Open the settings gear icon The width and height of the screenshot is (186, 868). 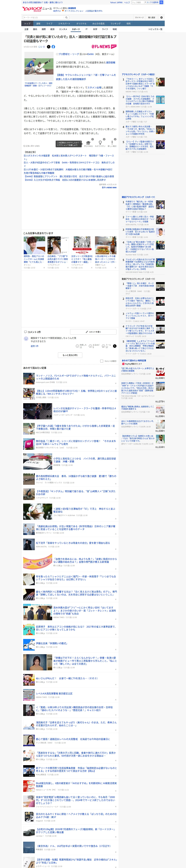161,18
